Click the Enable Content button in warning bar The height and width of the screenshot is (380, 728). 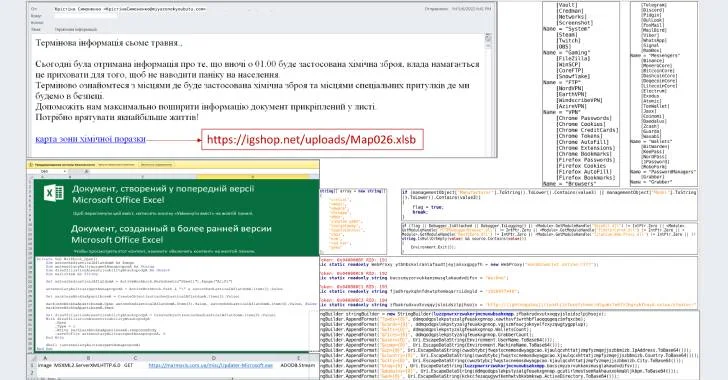coord(156,164)
